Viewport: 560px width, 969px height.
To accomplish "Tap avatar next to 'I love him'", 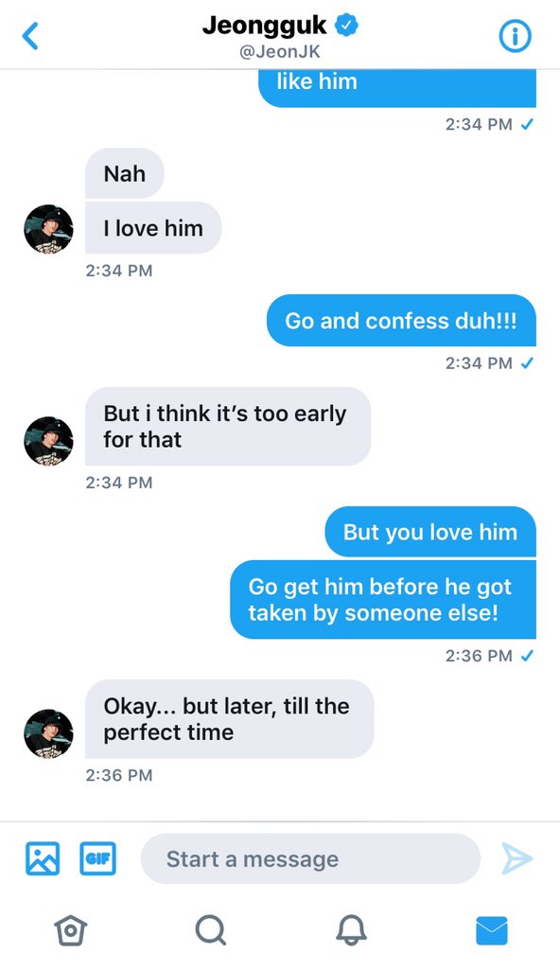I will point(48,229).
